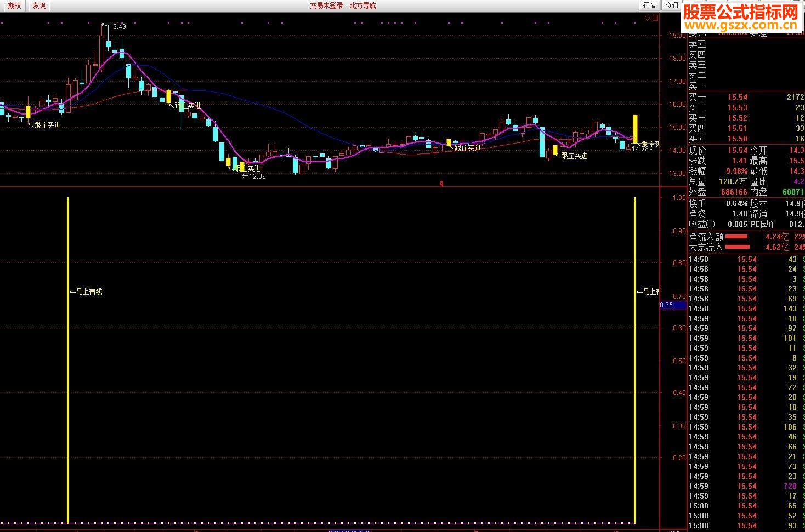Image resolution: width=805 pixels, height=532 pixels.
Task: Click the 换手 value 8.64%
Action: pos(736,203)
